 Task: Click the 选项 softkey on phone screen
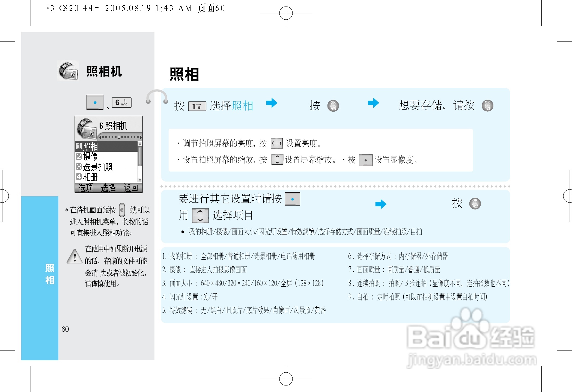pos(85,188)
